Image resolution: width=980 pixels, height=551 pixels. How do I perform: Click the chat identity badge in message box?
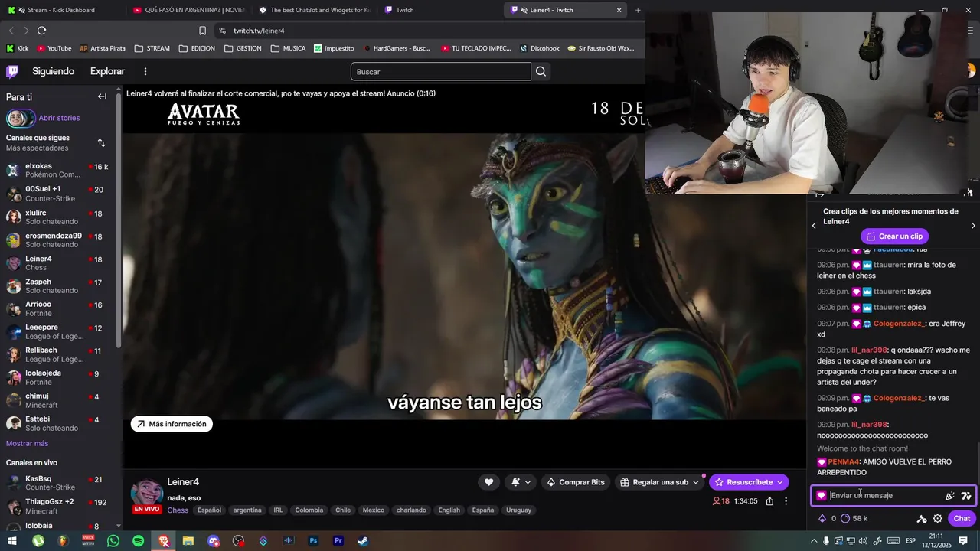(x=822, y=496)
